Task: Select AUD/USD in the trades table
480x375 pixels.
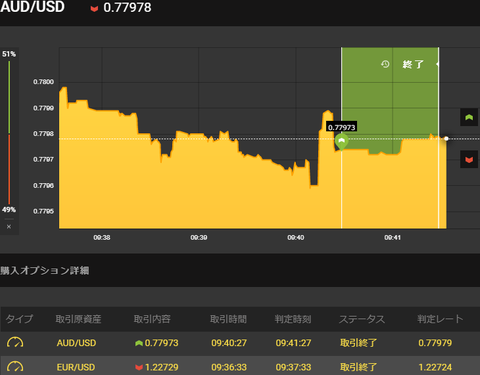Action: tap(76, 343)
